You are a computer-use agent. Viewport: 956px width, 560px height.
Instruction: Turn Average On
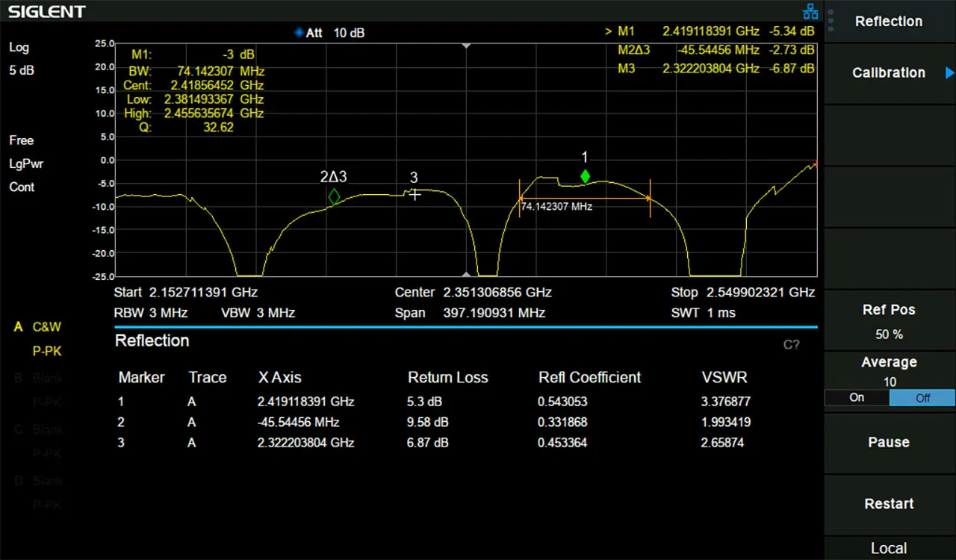tap(857, 398)
